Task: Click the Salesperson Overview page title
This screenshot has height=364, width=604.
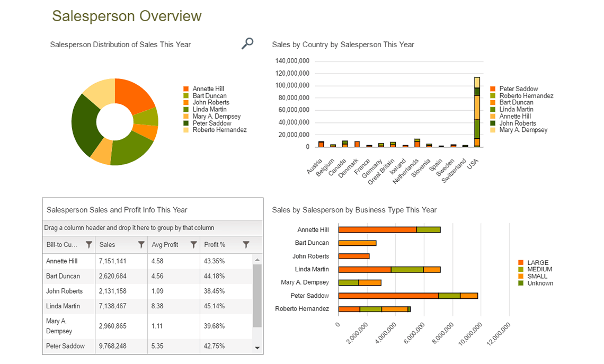Action: pos(127,16)
